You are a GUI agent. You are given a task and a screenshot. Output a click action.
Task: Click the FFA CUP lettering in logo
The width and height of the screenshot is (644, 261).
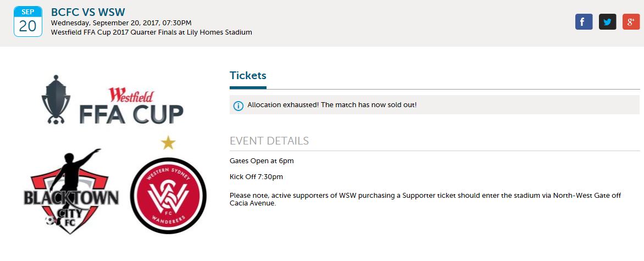click(131, 114)
